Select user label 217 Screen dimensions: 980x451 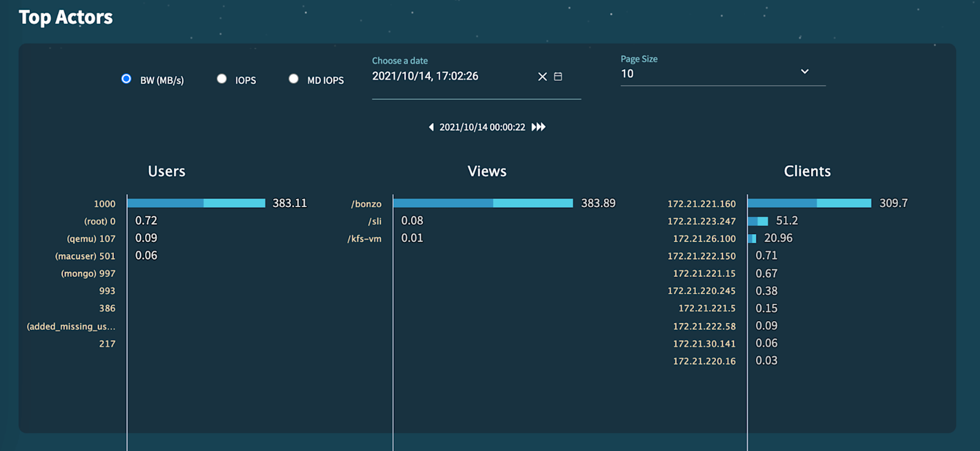click(x=107, y=344)
